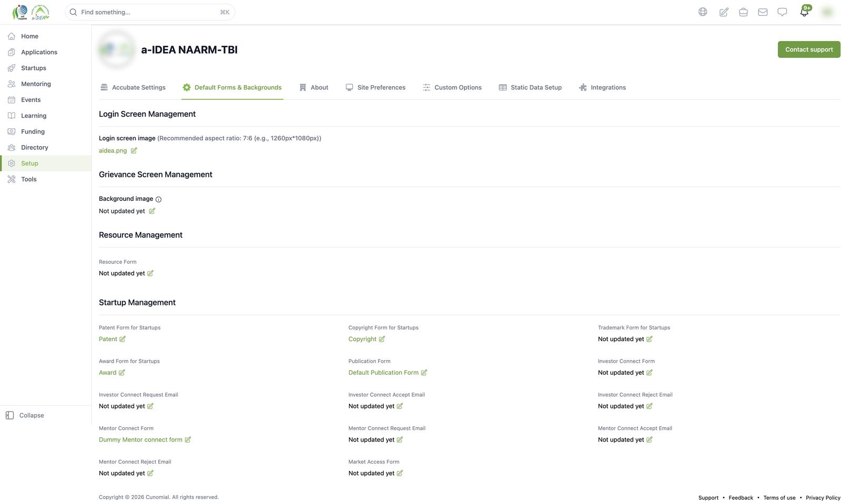This screenshot has height=504, width=841.
Task: Edit the Patent Form for Startups
Action: [122, 339]
